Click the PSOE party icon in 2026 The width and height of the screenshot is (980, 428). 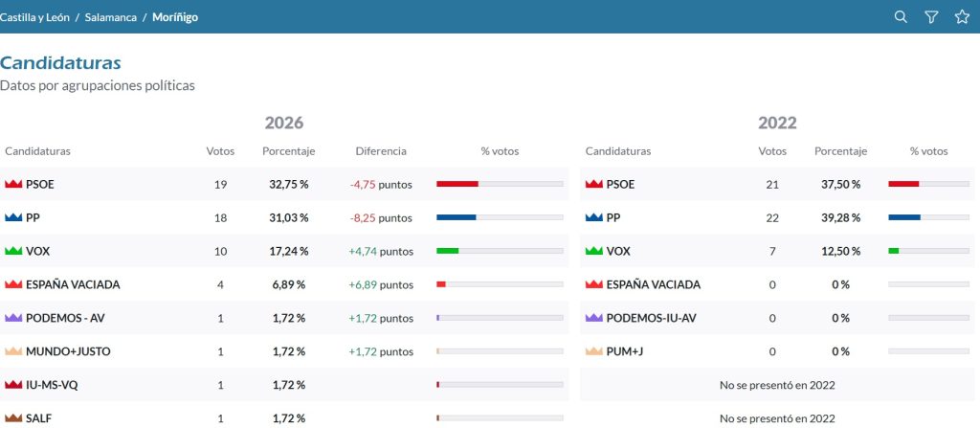click(13, 184)
